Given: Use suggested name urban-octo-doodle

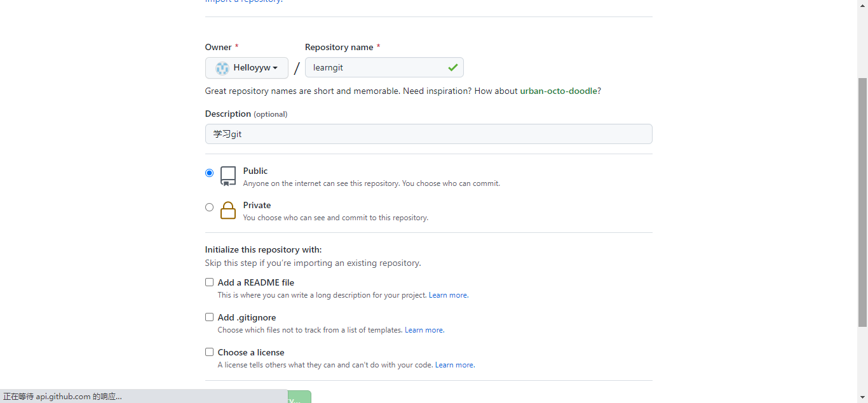Looking at the screenshot, I should [559, 91].
